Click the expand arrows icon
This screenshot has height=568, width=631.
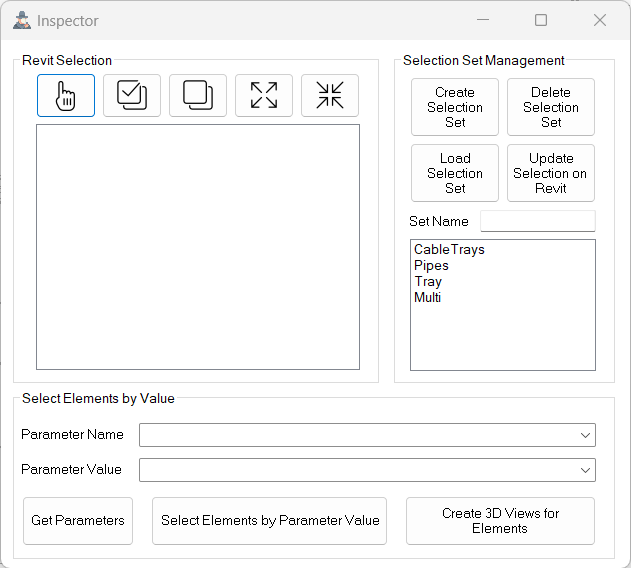click(264, 96)
